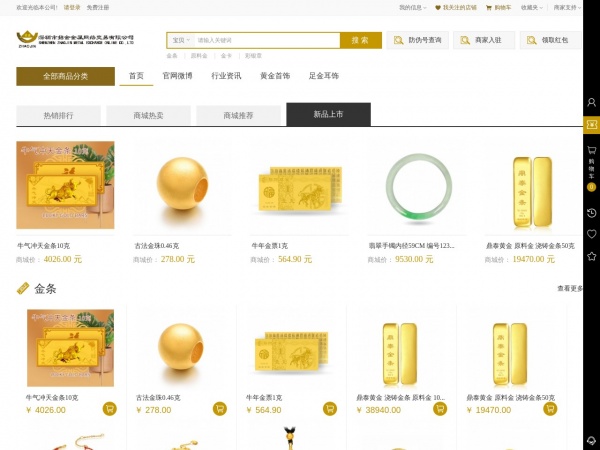Switch to the 热销排行 tab

[58, 115]
